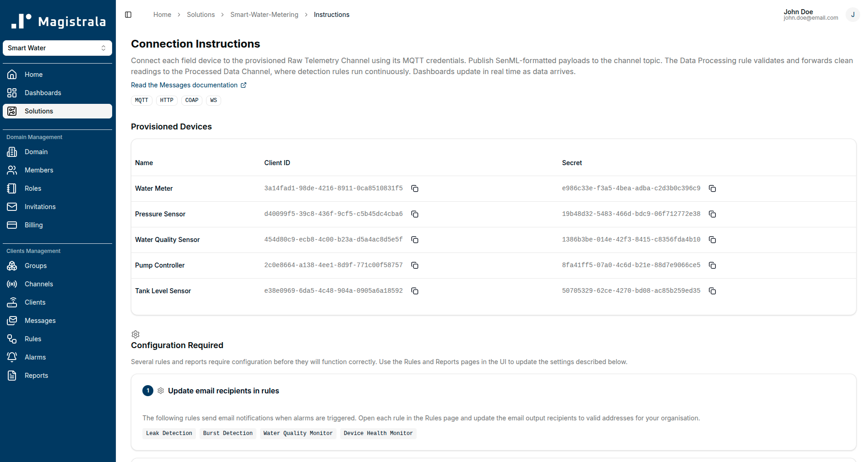This screenshot has height=462, width=868.
Task: Open the Billing section icon
Action: [x=12, y=225]
